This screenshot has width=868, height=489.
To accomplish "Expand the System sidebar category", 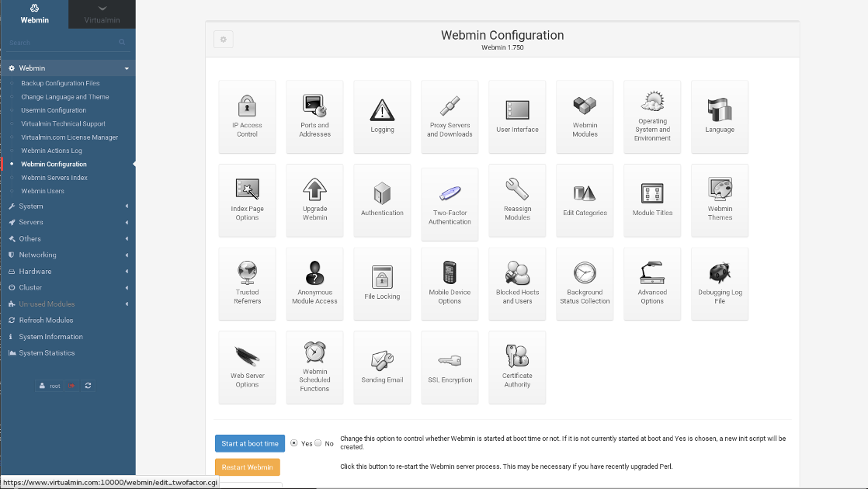I will pyautogui.click(x=68, y=206).
